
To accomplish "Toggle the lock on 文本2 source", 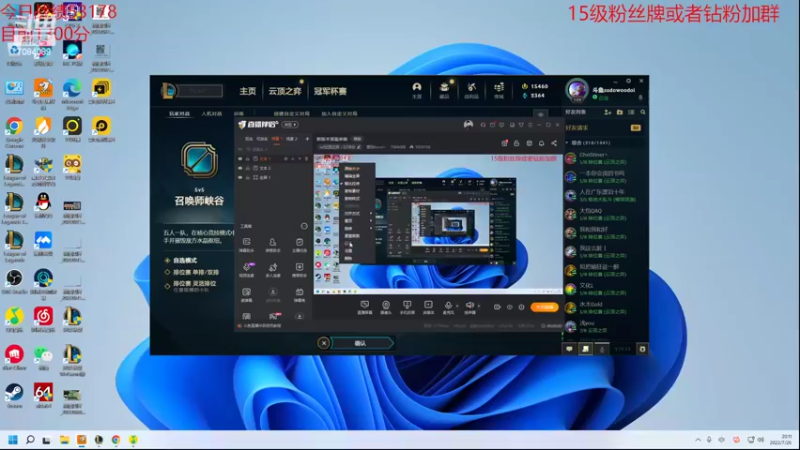I will pyautogui.click(x=247, y=168).
